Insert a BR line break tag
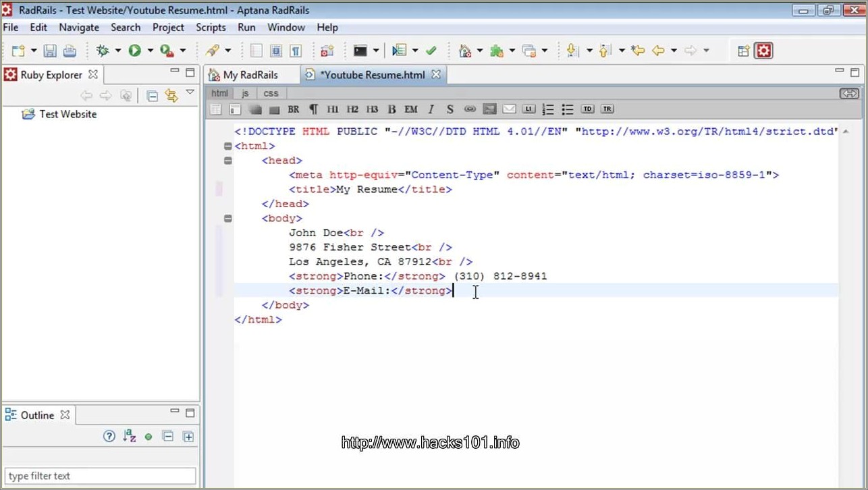868x490 pixels. point(293,109)
